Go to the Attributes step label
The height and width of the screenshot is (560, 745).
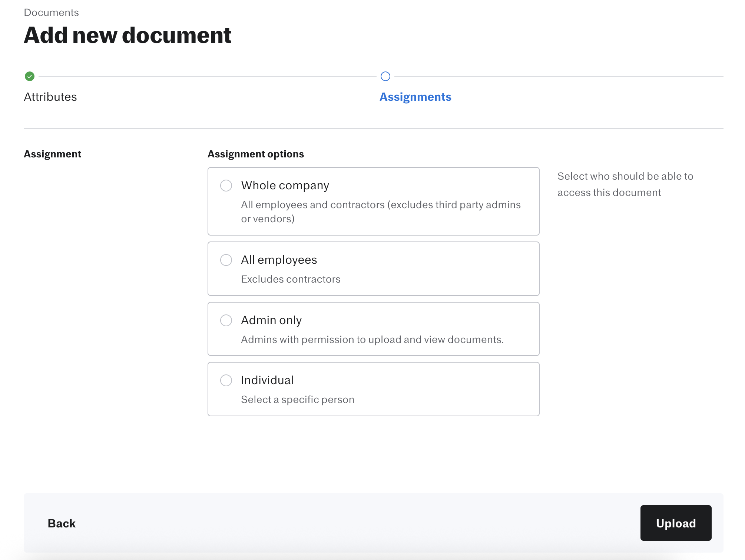pyautogui.click(x=50, y=97)
